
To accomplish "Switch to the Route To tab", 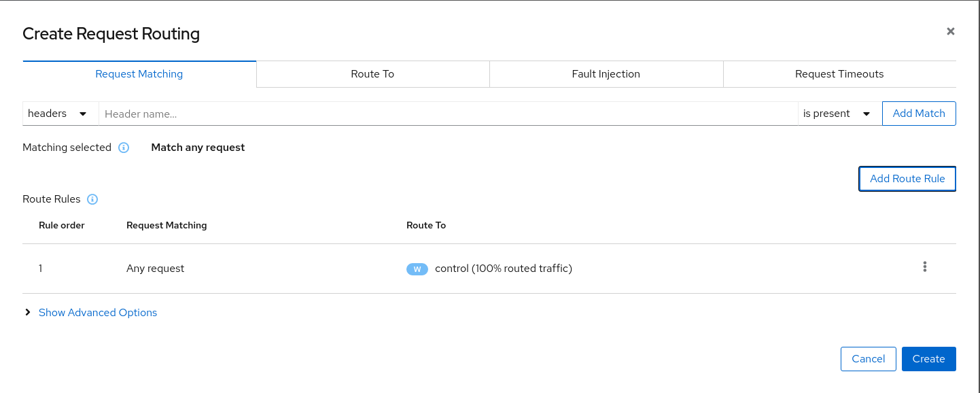I will coord(372,73).
